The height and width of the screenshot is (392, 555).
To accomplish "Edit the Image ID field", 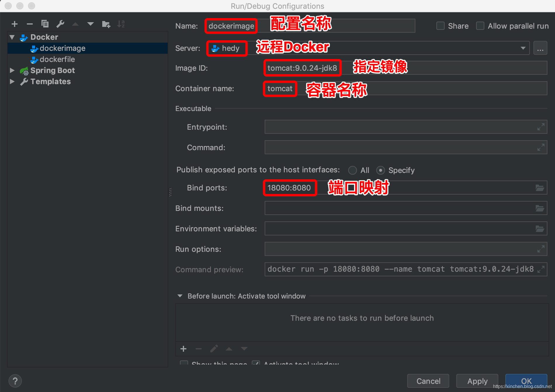I will (x=406, y=68).
